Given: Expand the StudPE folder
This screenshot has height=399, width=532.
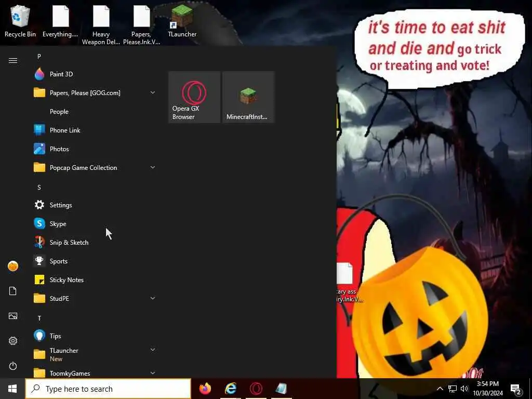Looking at the screenshot, I should tap(95, 298).
